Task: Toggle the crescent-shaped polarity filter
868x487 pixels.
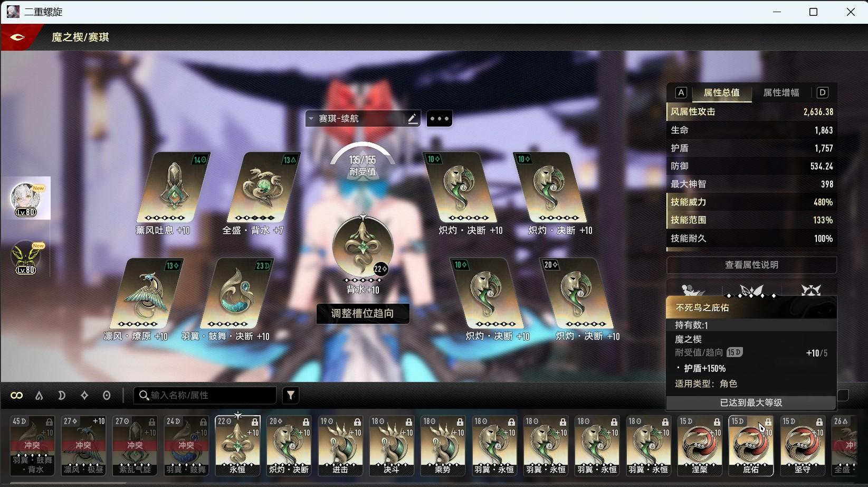Action: coord(62,396)
